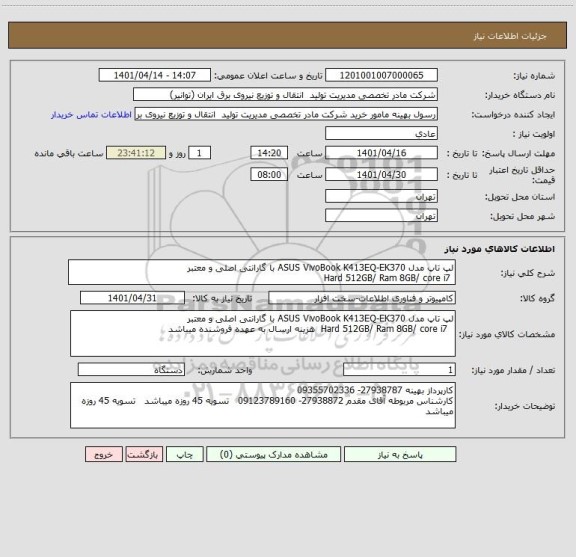
Task: Click the item specifications text area
Action: point(263,334)
